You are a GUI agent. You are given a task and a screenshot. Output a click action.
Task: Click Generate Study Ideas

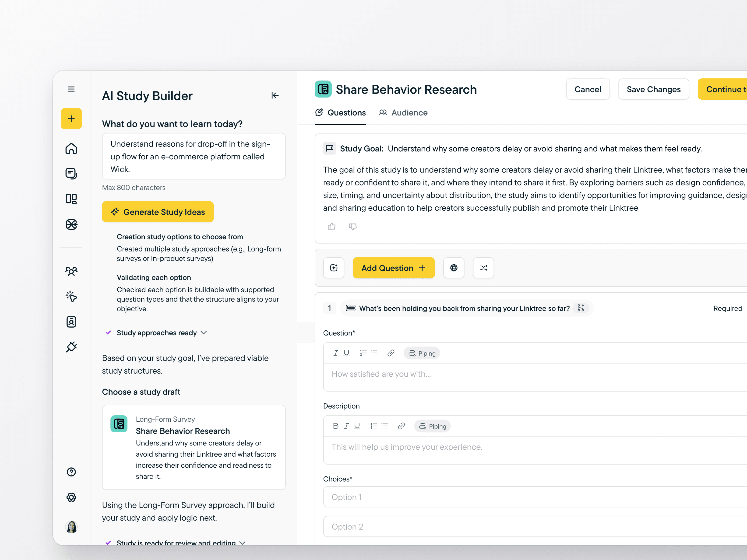click(158, 212)
